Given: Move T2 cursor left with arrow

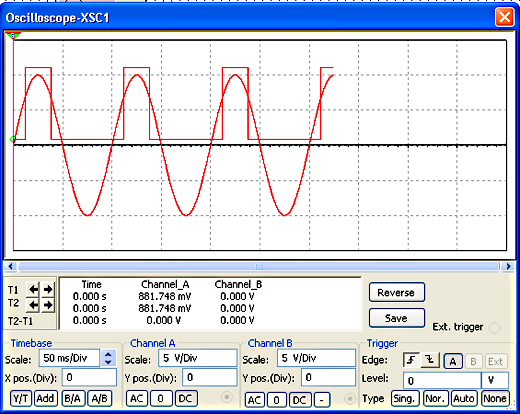Looking at the screenshot, I should coord(33,304).
